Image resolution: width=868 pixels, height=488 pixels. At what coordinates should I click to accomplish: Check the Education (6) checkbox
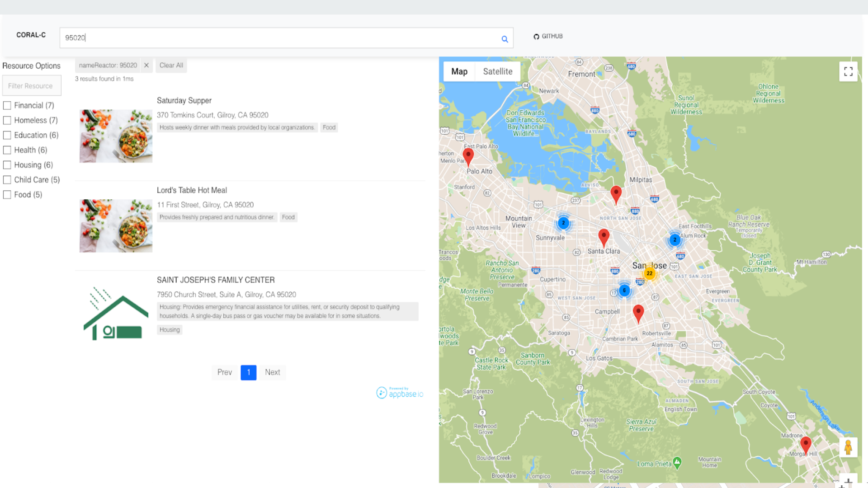click(x=7, y=135)
